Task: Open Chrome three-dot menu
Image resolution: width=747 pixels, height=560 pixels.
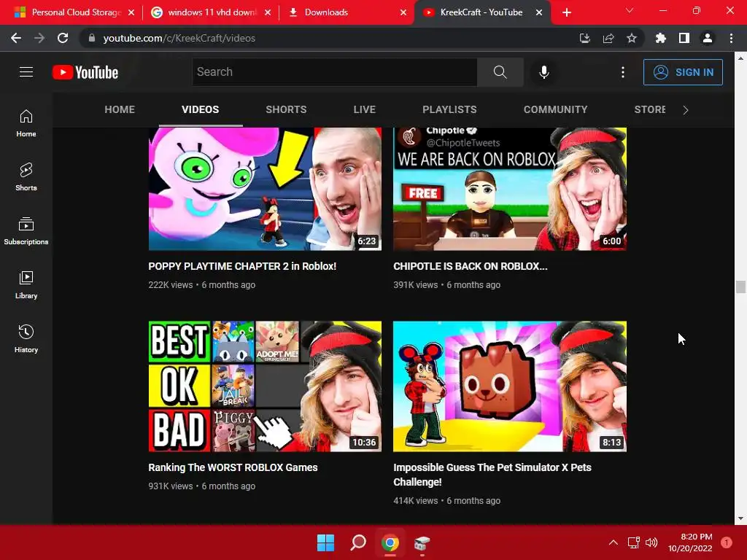Action: [731, 38]
